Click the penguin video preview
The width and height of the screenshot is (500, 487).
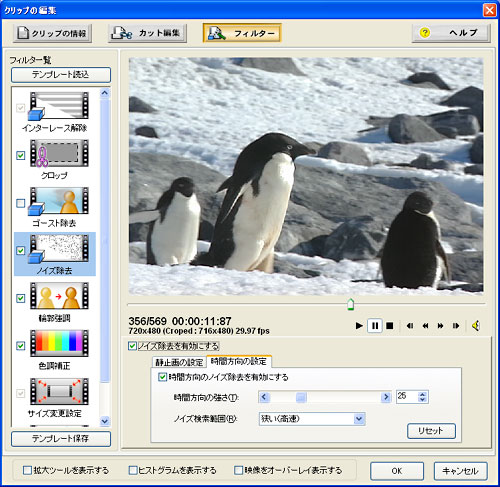306,176
